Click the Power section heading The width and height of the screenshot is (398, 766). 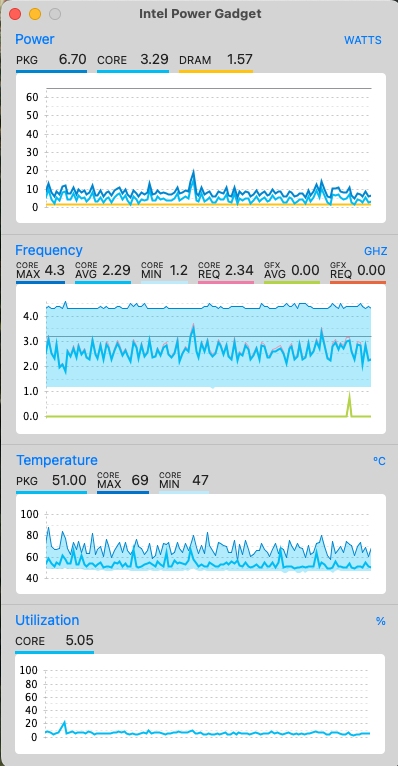point(35,39)
